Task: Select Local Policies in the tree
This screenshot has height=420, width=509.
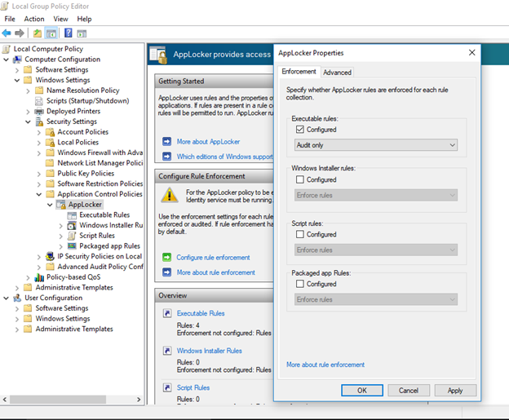Action: point(78,142)
